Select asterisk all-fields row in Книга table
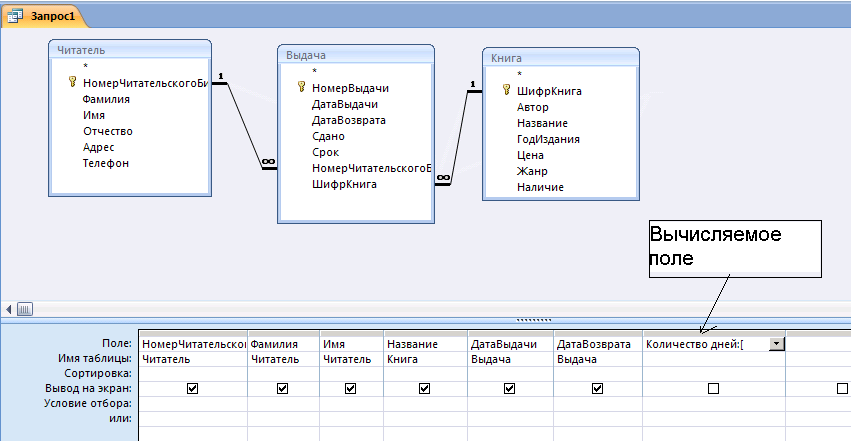This screenshot has width=851, height=441. [x=519, y=75]
